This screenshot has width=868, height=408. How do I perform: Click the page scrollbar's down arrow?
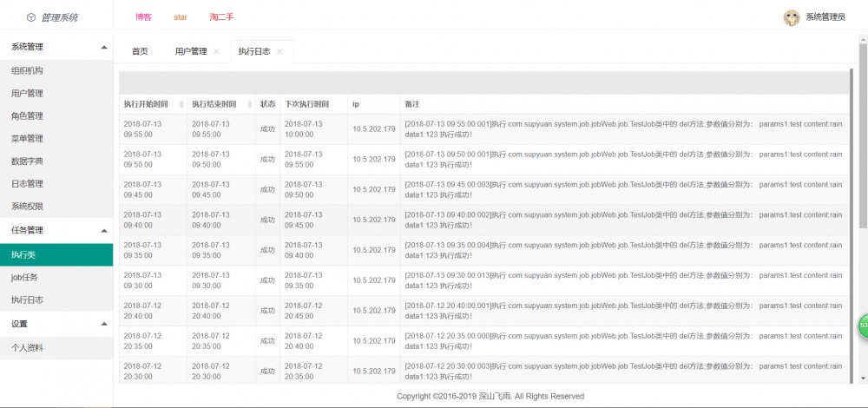point(863,378)
